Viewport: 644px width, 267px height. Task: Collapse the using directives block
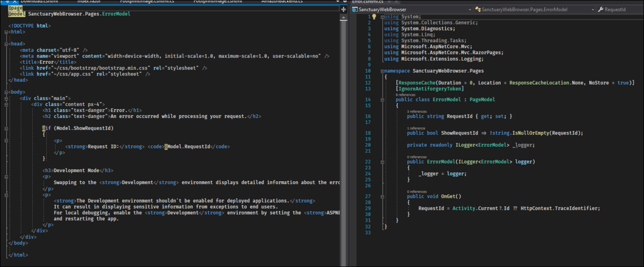pyautogui.click(x=382, y=17)
